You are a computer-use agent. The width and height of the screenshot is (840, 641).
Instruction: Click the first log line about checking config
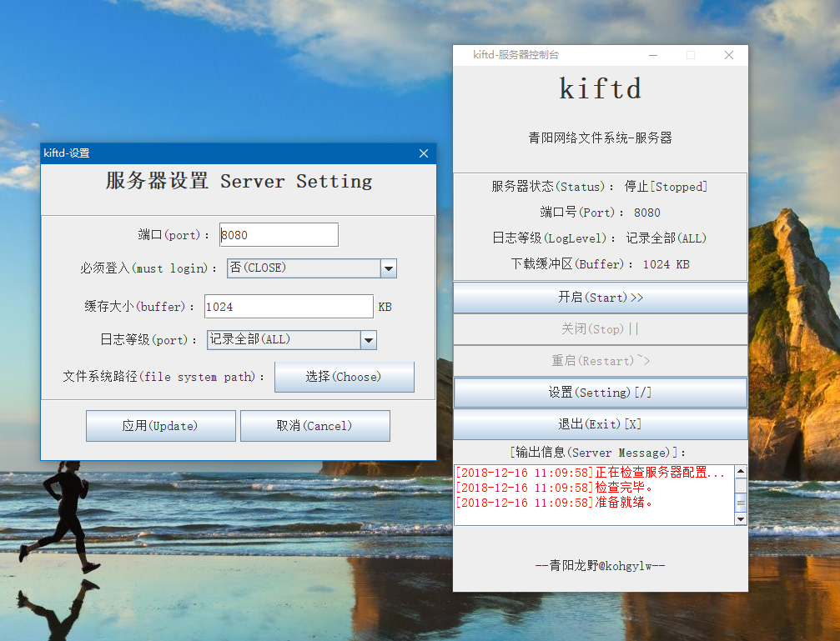590,473
